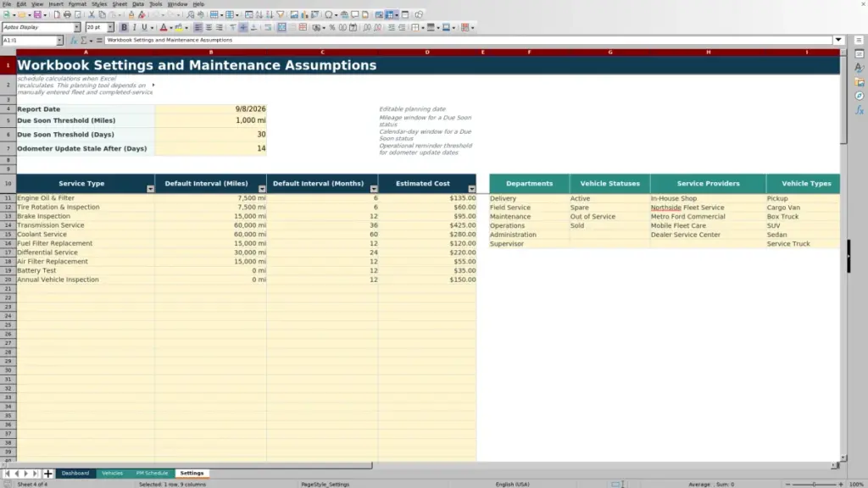Image resolution: width=868 pixels, height=488 pixels.
Task: Toggle Center Vertically alignment
Action: pos(243,28)
